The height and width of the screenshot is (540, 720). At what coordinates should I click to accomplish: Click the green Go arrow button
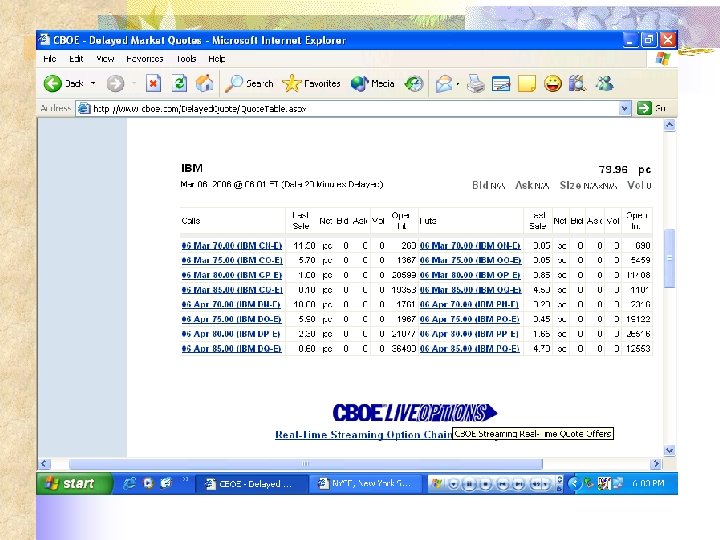[644, 108]
